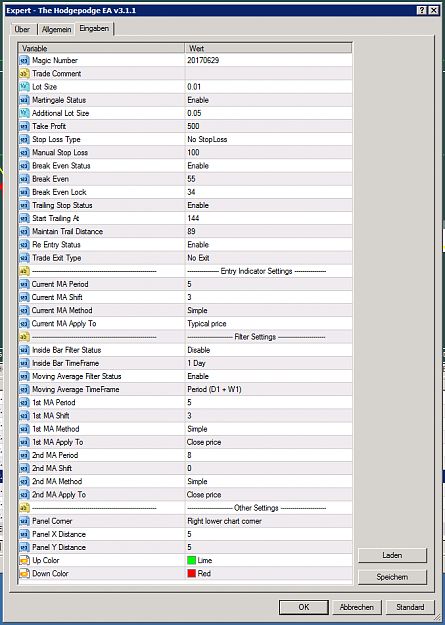Click the icon beside Additional Lot Size

tap(24, 113)
